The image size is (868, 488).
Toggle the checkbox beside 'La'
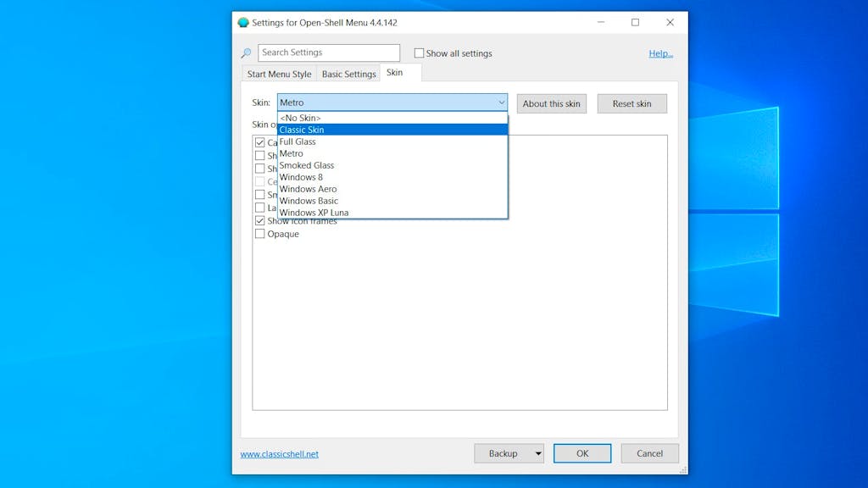pyautogui.click(x=259, y=208)
